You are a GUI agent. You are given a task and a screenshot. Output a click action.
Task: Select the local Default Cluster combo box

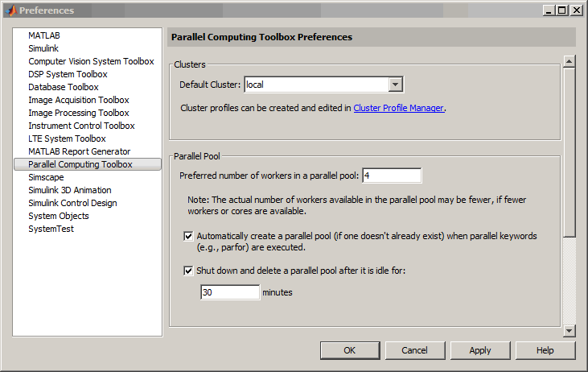coord(323,85)
